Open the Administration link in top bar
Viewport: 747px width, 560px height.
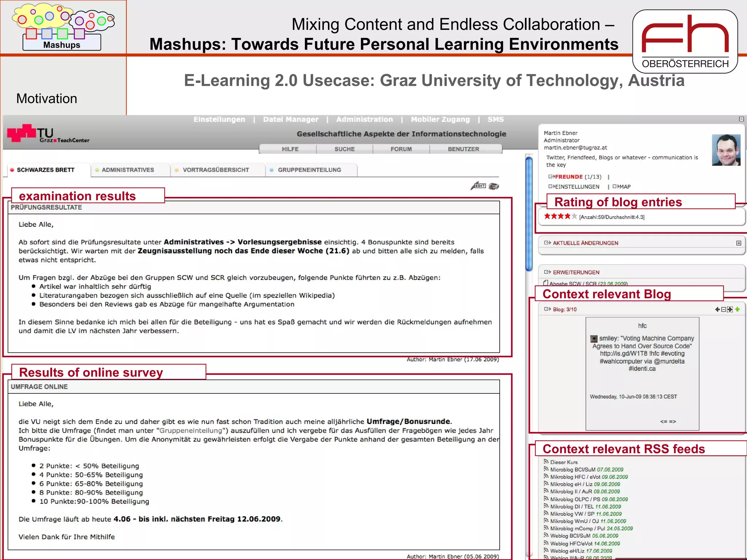click(x=364, y=120)
